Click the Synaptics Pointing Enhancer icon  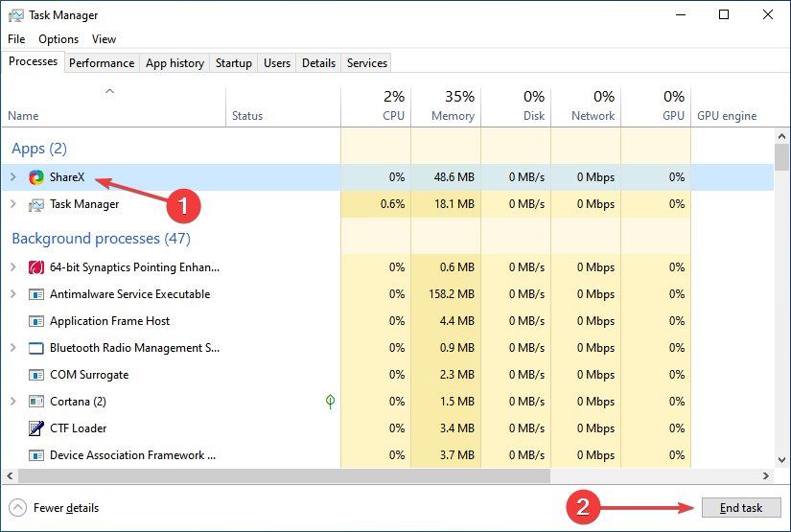[x=36, y=267]
